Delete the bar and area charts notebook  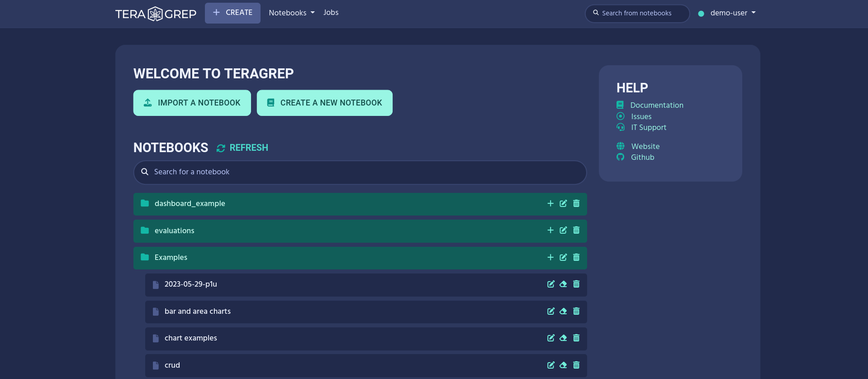tap(576, 311)
